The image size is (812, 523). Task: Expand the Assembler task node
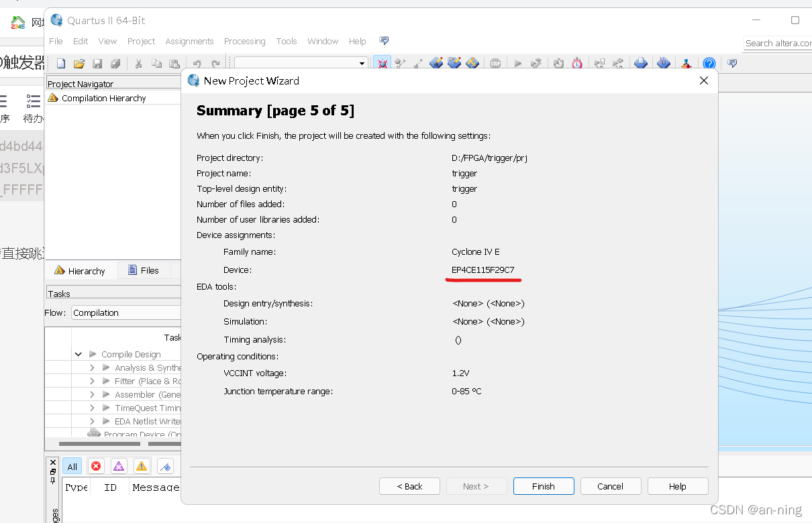point(92,394)
